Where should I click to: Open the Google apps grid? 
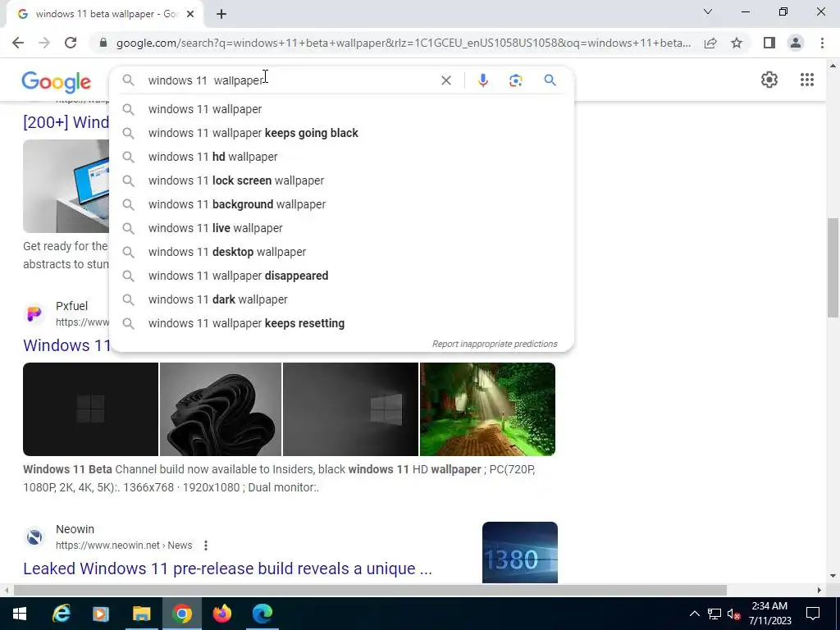[x=807, y=80]
